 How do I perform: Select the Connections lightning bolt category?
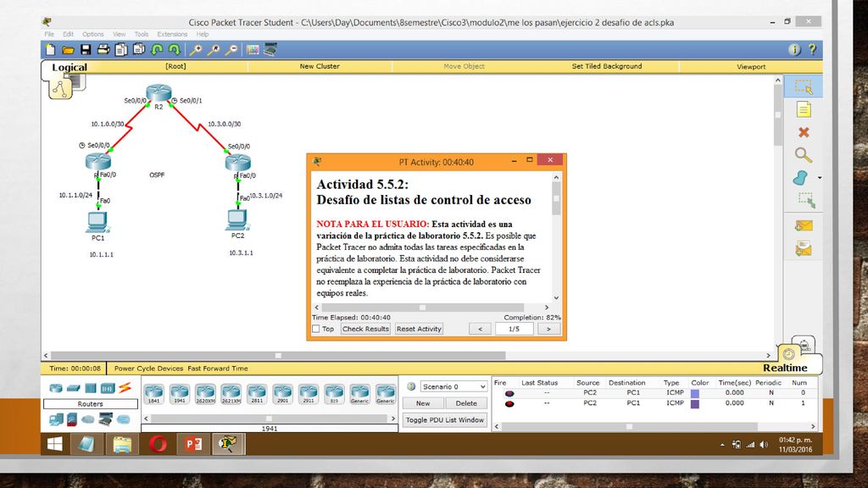(125, 387)
